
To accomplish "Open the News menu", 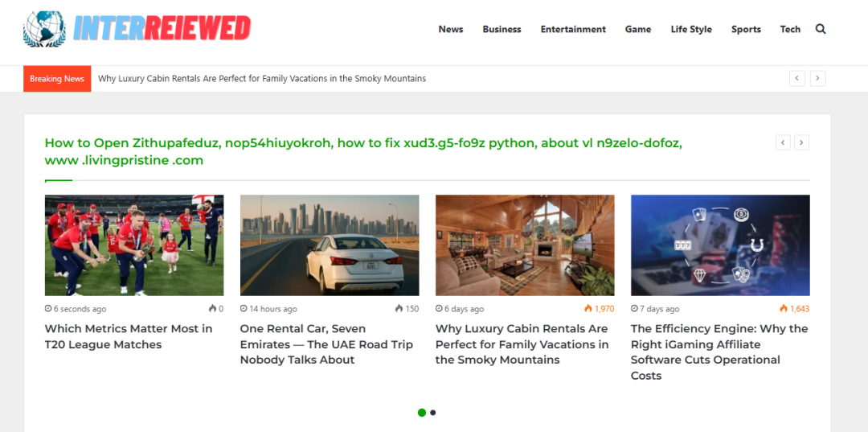I will coord(451,29).
